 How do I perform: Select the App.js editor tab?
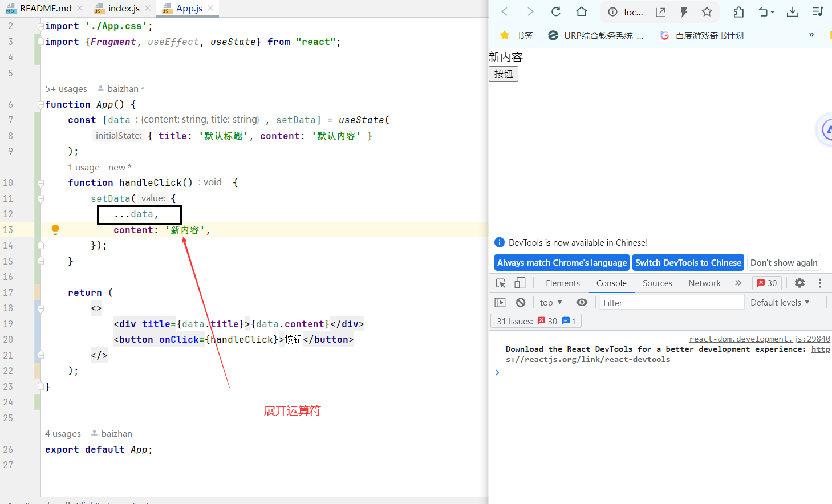click(189, 8)
